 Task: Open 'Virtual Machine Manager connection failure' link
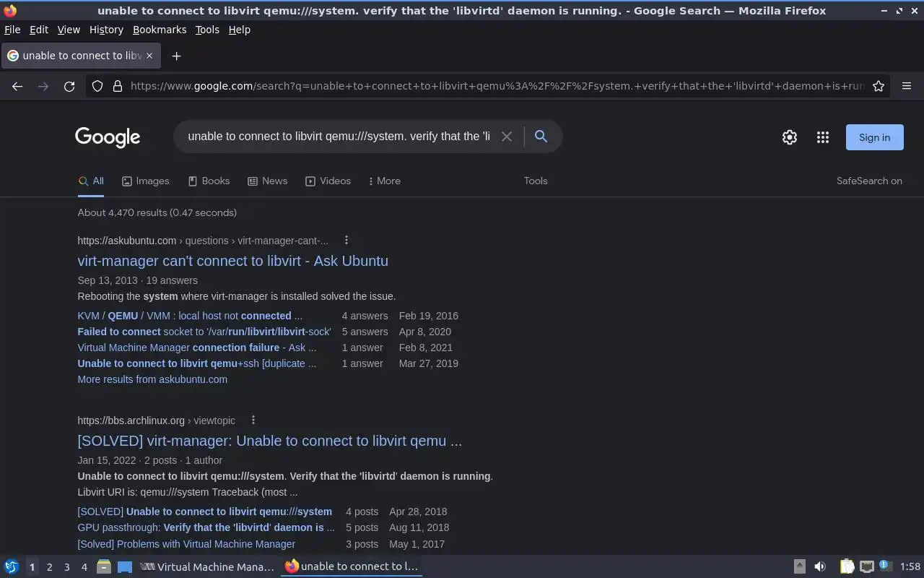pos(197,348)
